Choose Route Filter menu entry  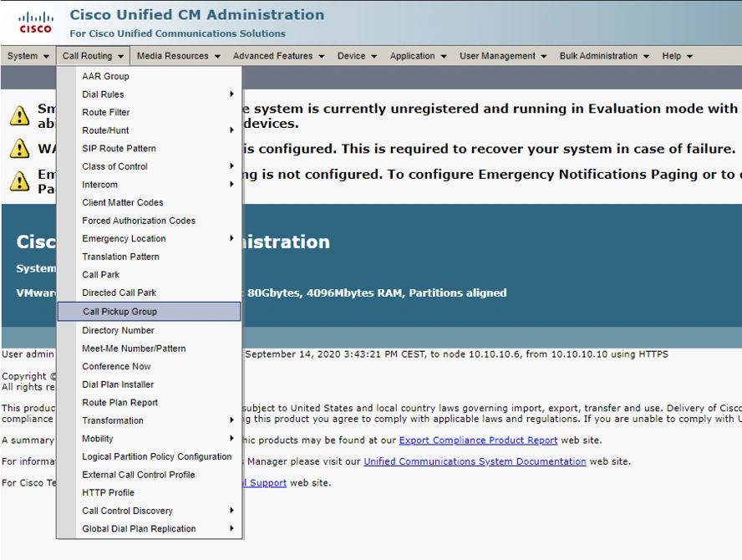pos(149,112)
